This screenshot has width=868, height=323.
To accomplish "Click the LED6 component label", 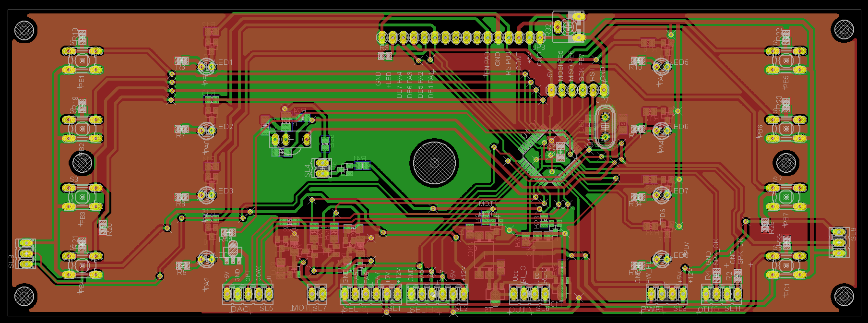I will (x=679, y=127).
